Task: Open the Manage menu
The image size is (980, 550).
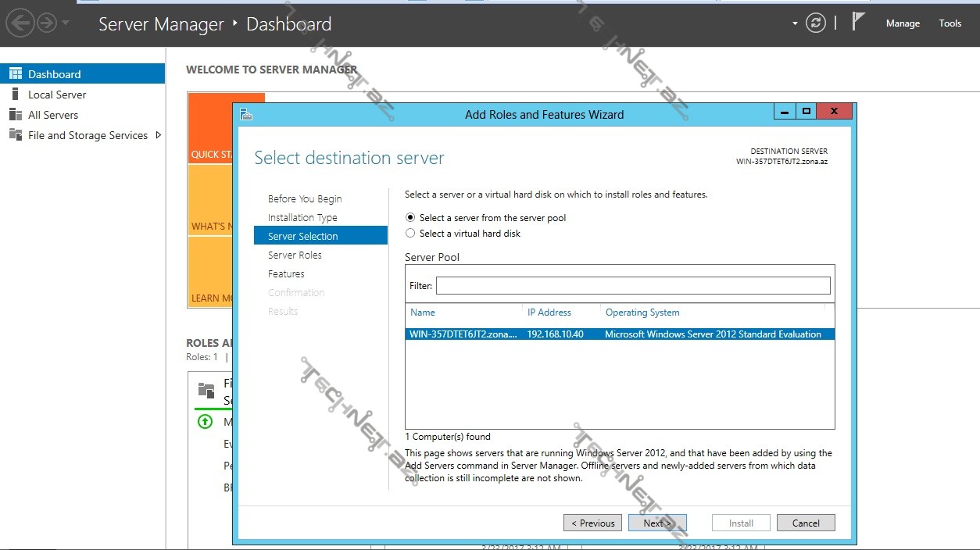Action: click(903, 23)
